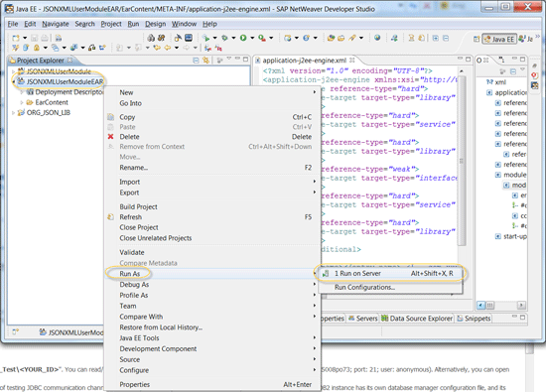Image resolution: width=546 pixels, height=392 pixels.
Task: Select the Java EE perspective button
Action: [x=499, y=39]
